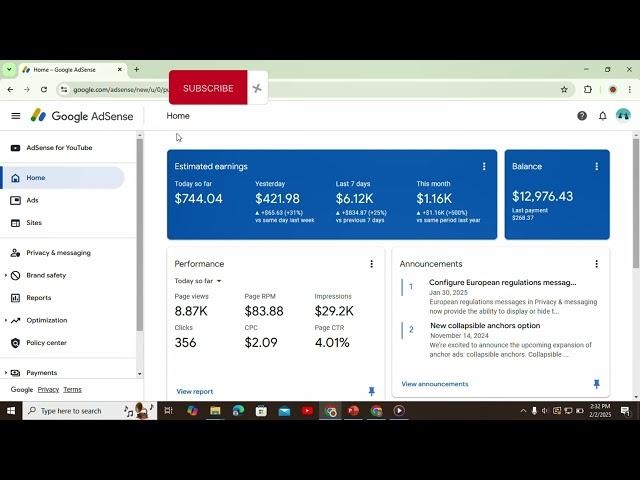Click the address bar URL field
Screen dimensions: 640x480
click(314, 89)
